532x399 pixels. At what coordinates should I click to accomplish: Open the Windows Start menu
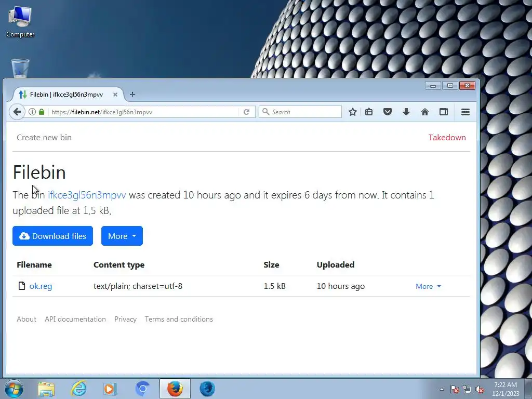click(14, 389)
